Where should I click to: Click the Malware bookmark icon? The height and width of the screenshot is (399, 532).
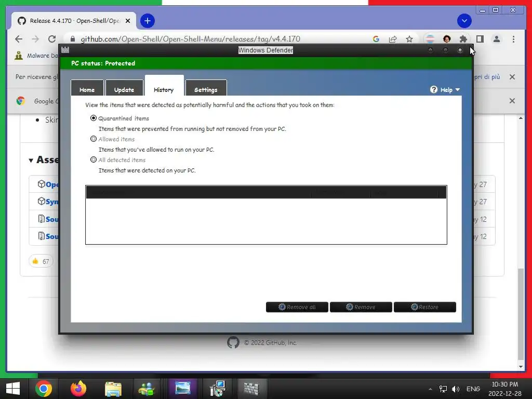click(x=19, y=55)
